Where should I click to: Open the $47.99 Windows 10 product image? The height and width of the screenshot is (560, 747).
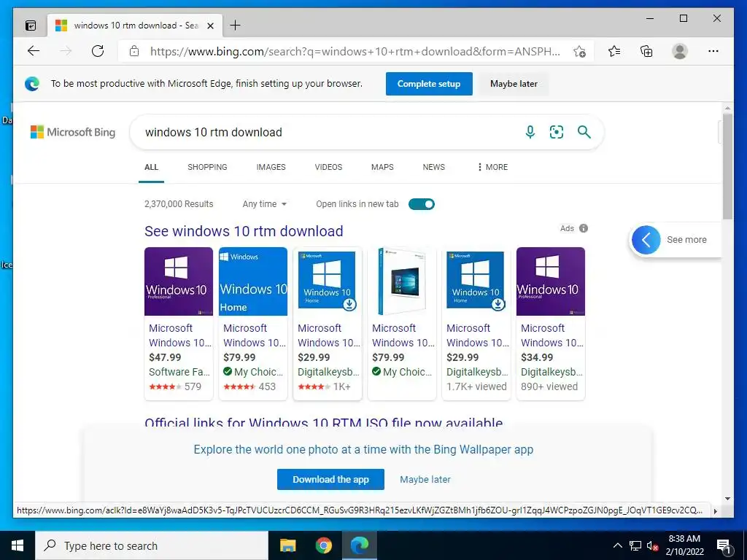coord(179,281)
